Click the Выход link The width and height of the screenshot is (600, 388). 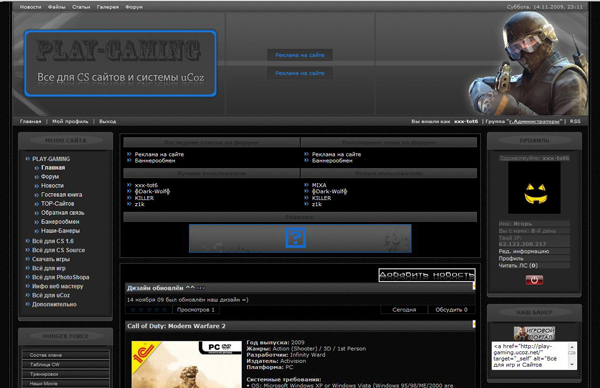point(108,121)
